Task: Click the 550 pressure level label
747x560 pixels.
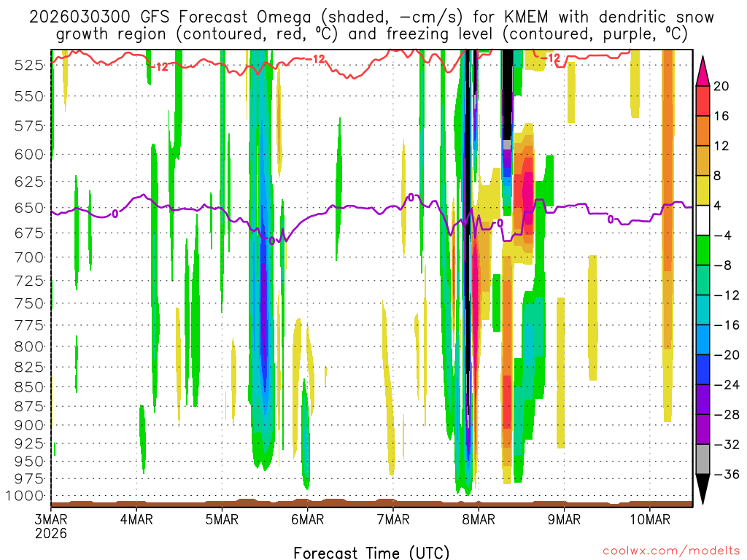Action: tap(29, 96)
